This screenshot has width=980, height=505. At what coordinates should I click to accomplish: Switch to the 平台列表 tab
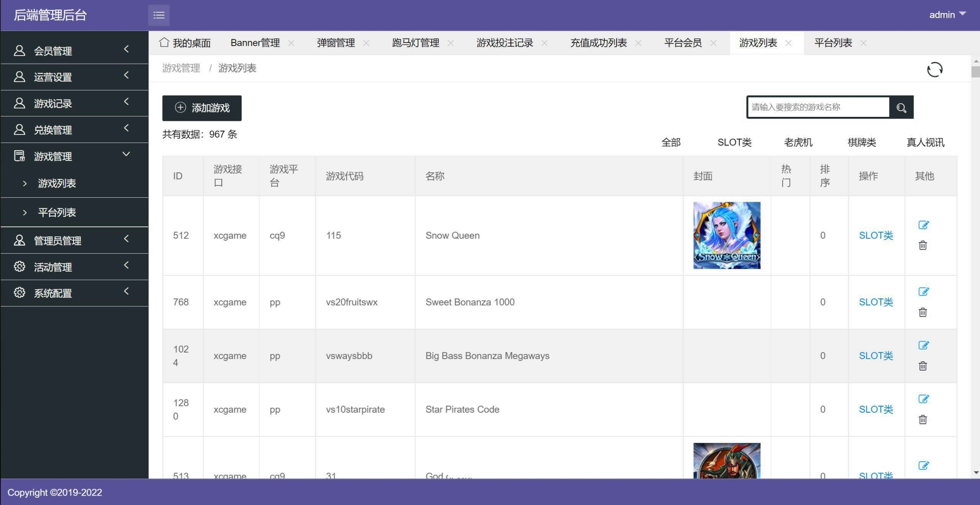pos(833,43)
